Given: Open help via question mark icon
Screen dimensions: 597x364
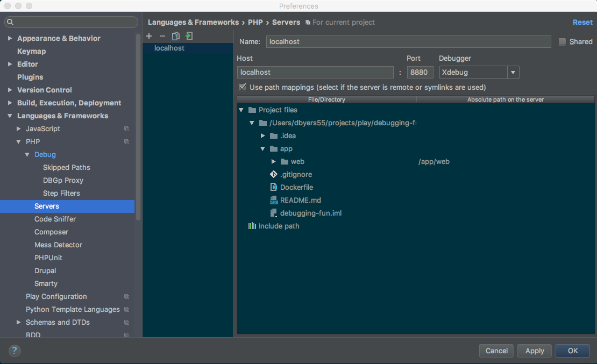Looking at the screenshot, I should click(x=14, y=351).
